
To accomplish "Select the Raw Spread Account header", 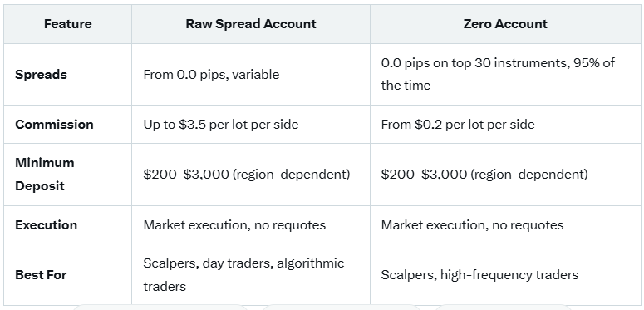I will (251, 24).
